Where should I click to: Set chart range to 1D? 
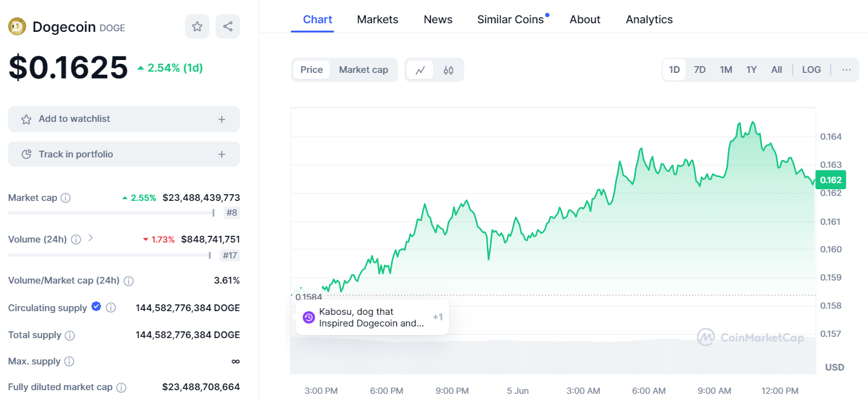click(x=674, y=70)
